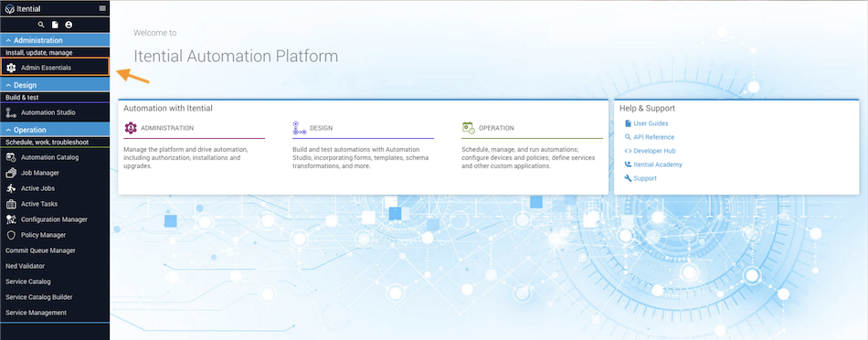Click the Job Manager icon
The height and width of the screenshot is (340, 868).
coord(11,173)
